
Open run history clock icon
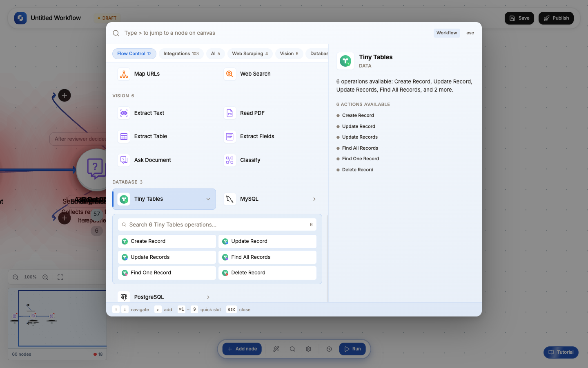pos(329,349)
